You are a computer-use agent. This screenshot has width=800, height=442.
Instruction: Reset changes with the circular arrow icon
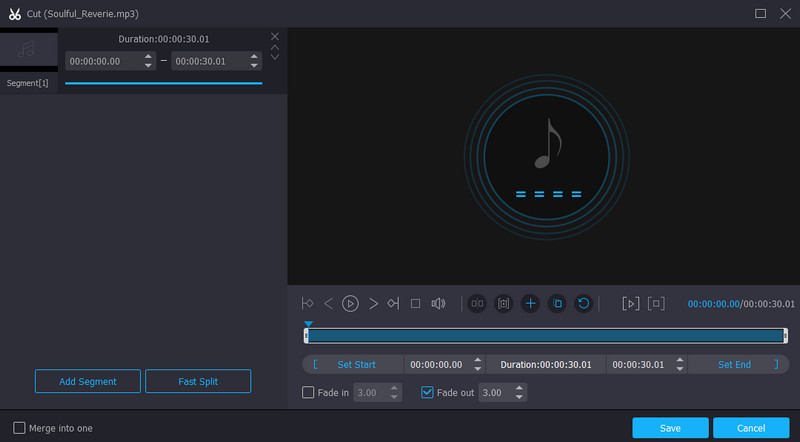pos(584,303)
